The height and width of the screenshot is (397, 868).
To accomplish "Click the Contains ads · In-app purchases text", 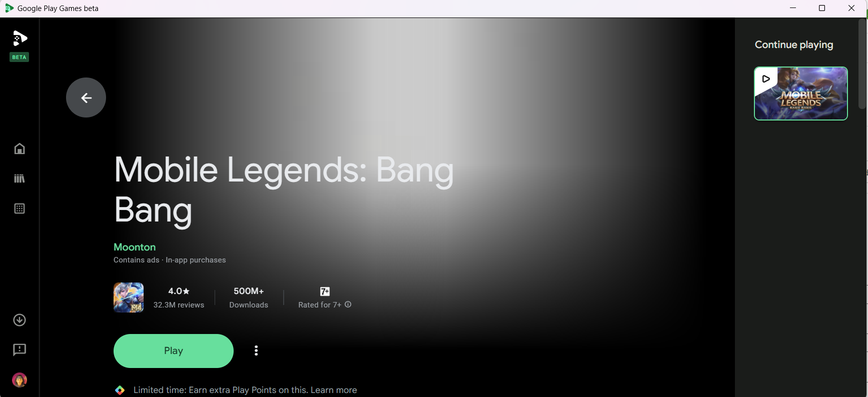I will click(170, 260).
